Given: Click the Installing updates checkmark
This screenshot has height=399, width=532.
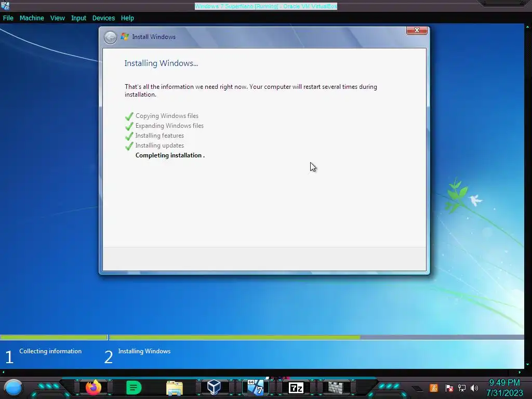Looking at the screenshot, I should pos(129,145).
